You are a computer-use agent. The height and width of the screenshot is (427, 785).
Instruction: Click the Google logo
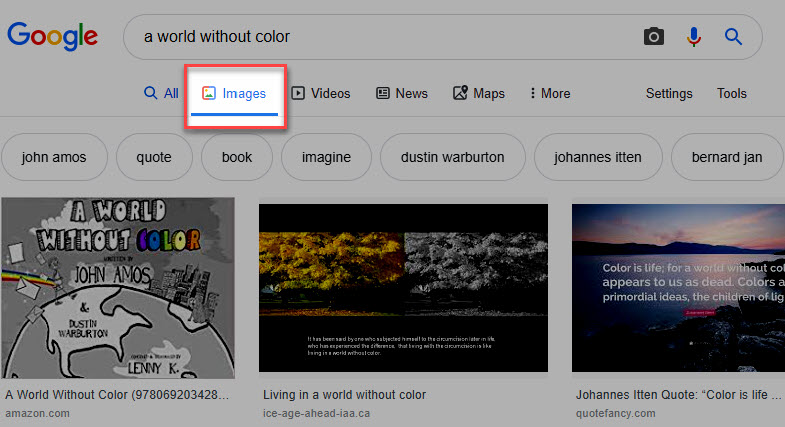tap(52, 36)
